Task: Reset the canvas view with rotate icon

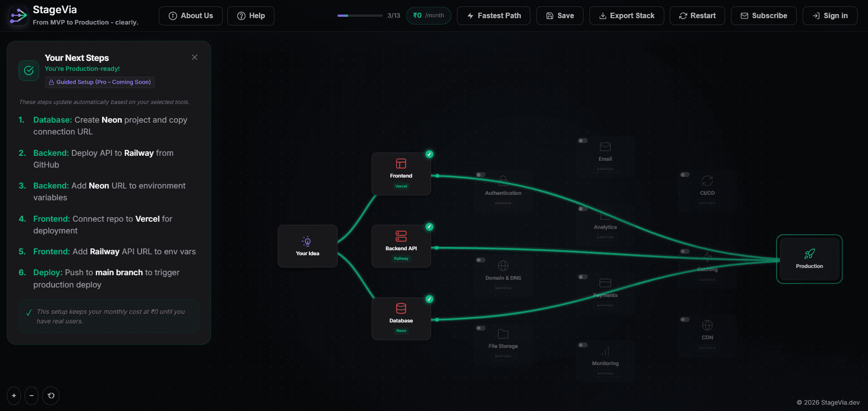Action: tap(51, 396)
